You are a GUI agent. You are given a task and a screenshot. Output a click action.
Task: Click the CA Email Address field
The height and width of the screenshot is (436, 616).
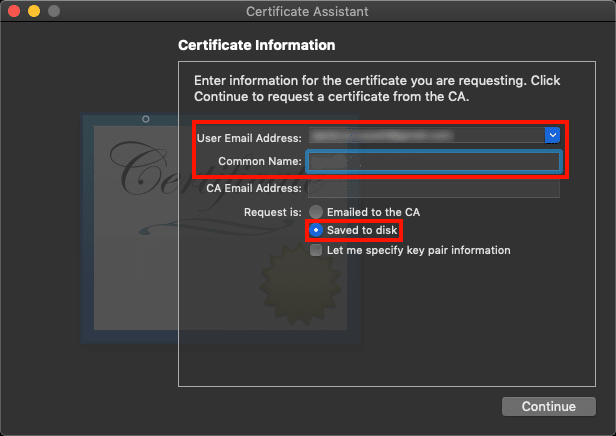coord(434,189)
